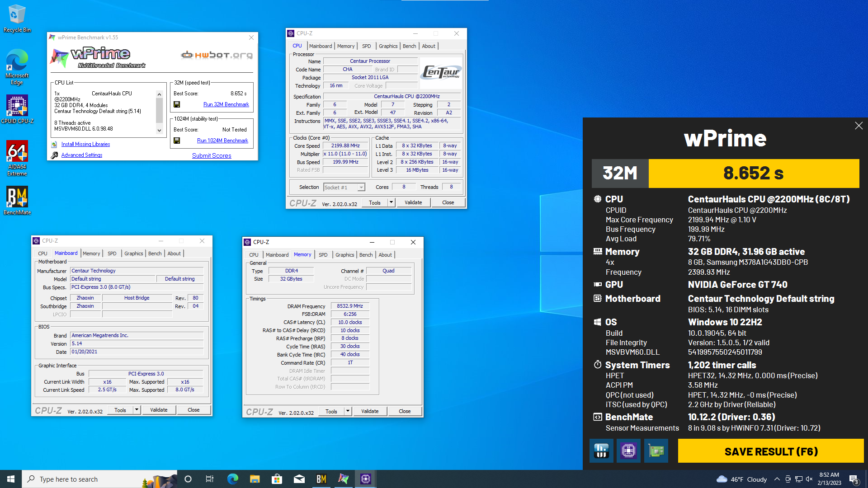Click HWBOT.org logo in wPrime

click(x=217, y=55)
